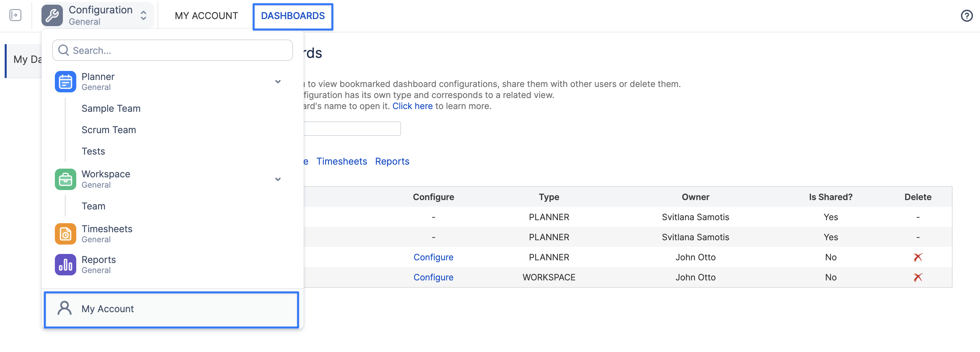Viewport: 980px width, 352px height.
Task: Click the Workspace briefcase icon
Action: point(66,179)
